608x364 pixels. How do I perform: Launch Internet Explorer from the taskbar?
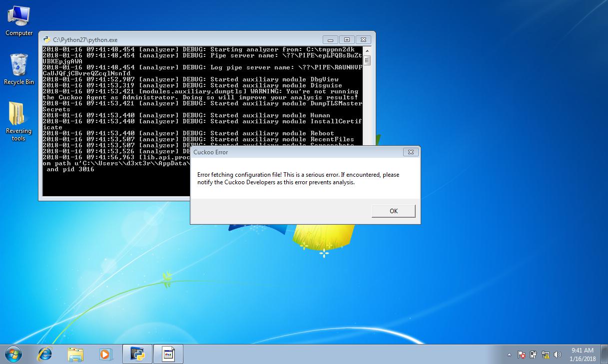pyautogui.click(x=44, y=354)
